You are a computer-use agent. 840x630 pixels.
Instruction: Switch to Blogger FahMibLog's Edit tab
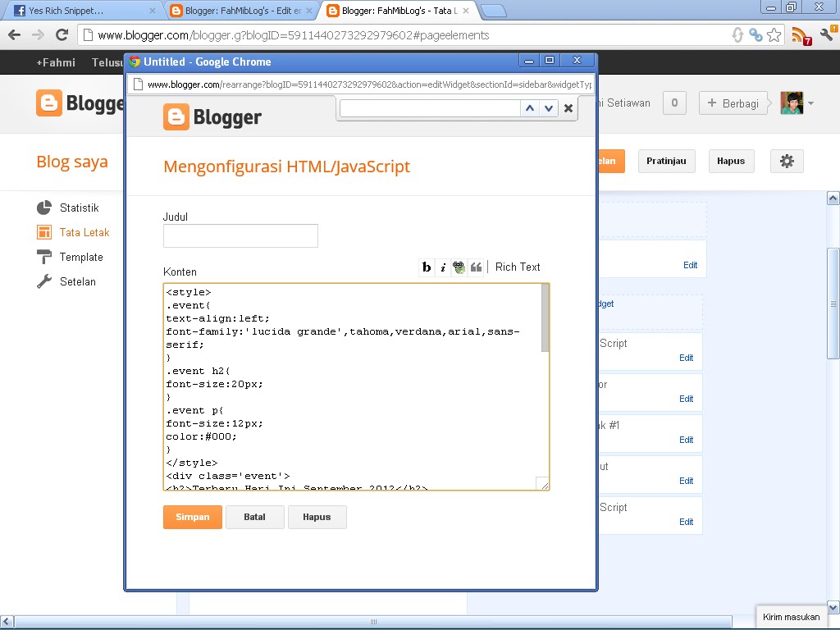pos(242,11)
